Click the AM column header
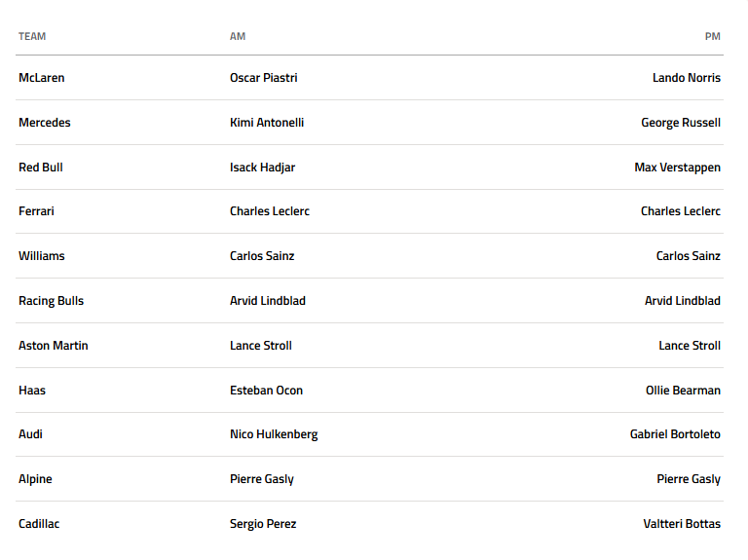Screen dimensions: 748x560 (238, 37)
